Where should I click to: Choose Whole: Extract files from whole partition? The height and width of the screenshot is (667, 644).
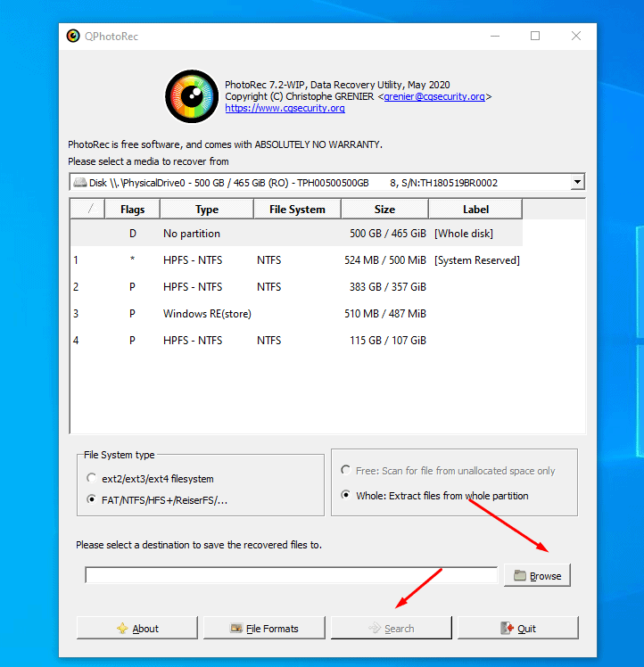tap(347, 495)
